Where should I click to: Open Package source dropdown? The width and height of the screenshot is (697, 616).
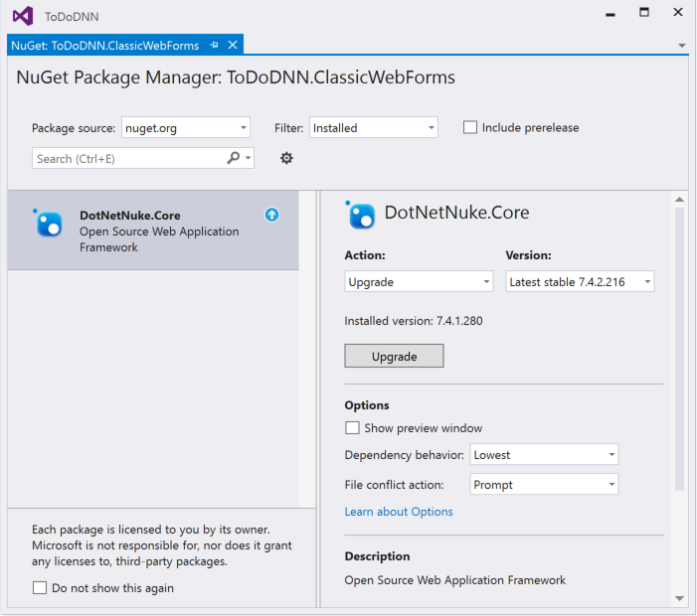point(186,128)
